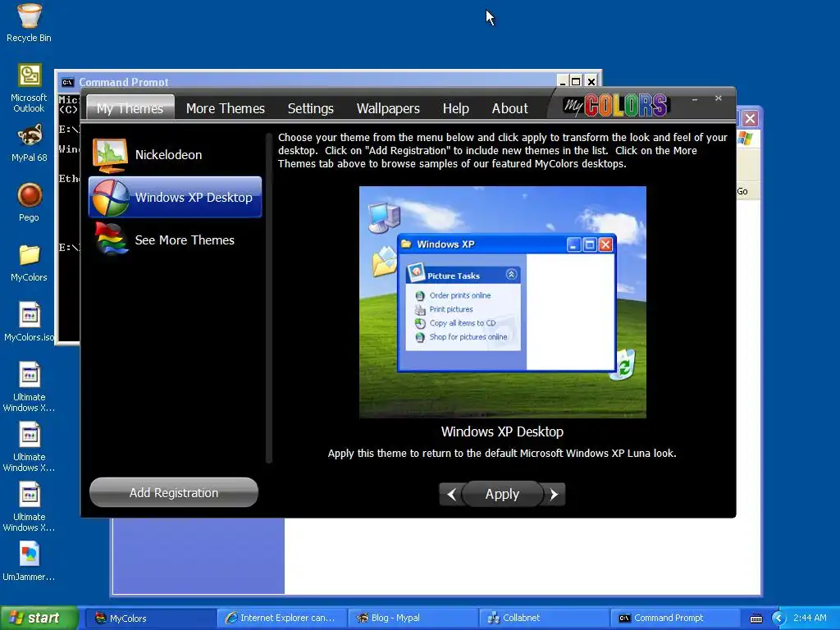
Task: Open the Pego desktop icon
Action: (30, 195)
